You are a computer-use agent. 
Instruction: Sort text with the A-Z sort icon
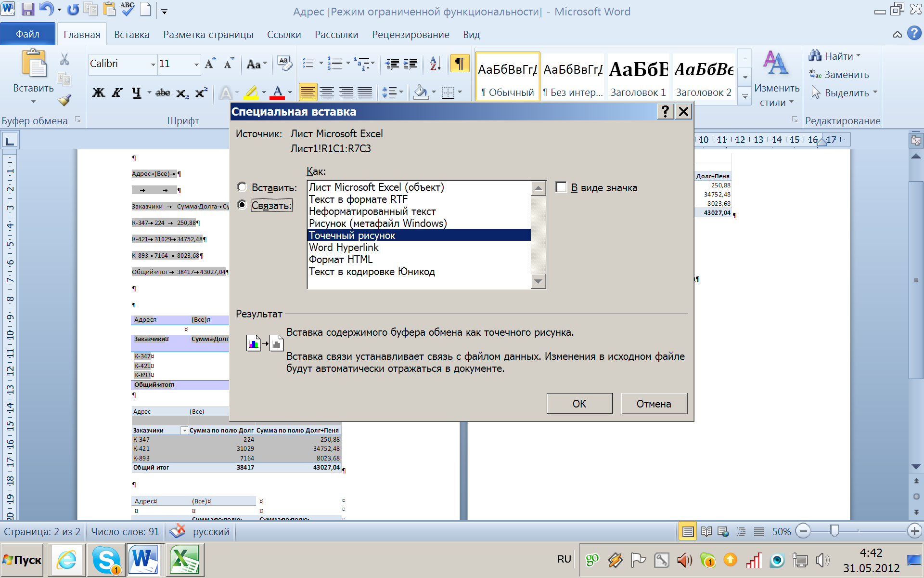click(x=435, y=64)
